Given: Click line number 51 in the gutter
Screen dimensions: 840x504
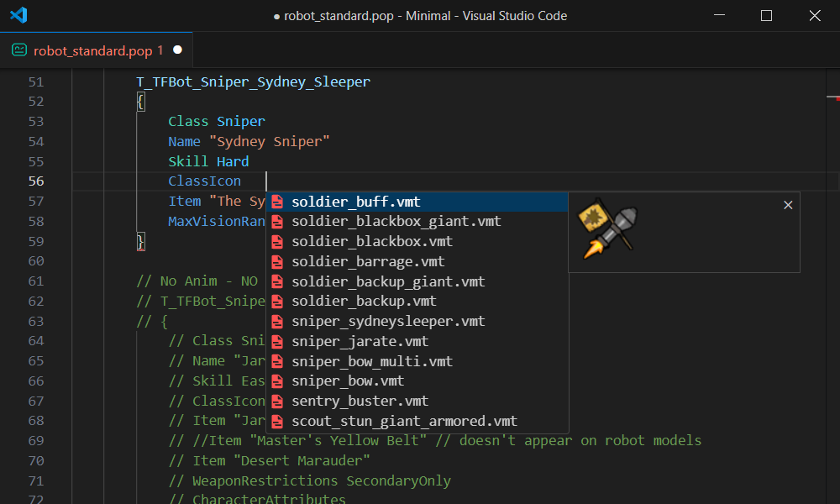Looking at the screenshot, I should click(36, 82).
